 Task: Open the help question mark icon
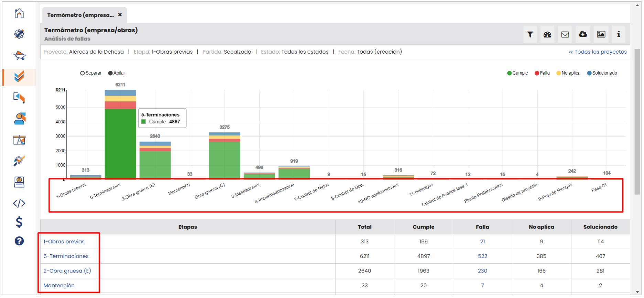pyautogui.click(x=19, y=241)
